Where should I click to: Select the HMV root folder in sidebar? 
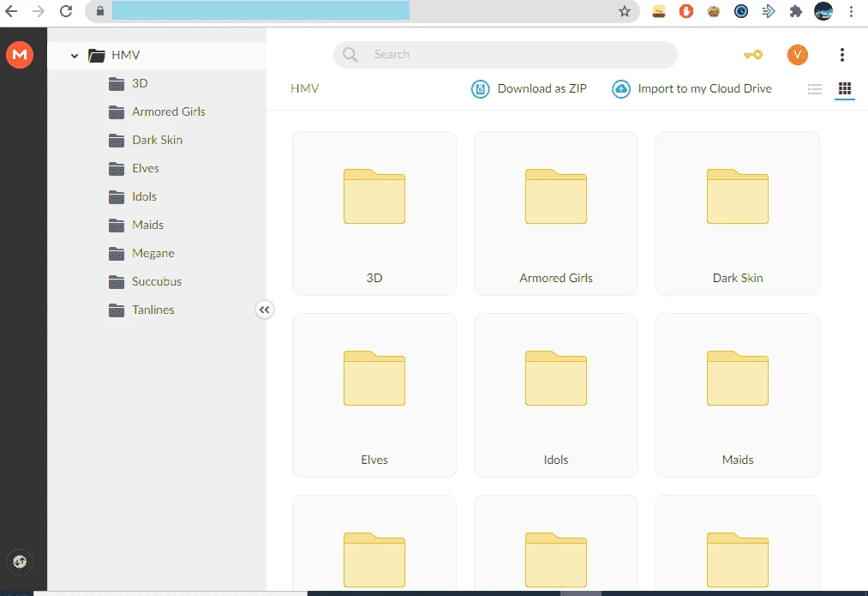(157, 56)
